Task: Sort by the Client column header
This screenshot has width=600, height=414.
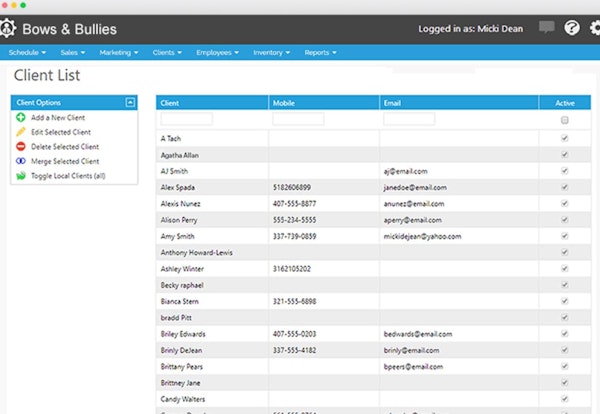Action: [212, 103]
